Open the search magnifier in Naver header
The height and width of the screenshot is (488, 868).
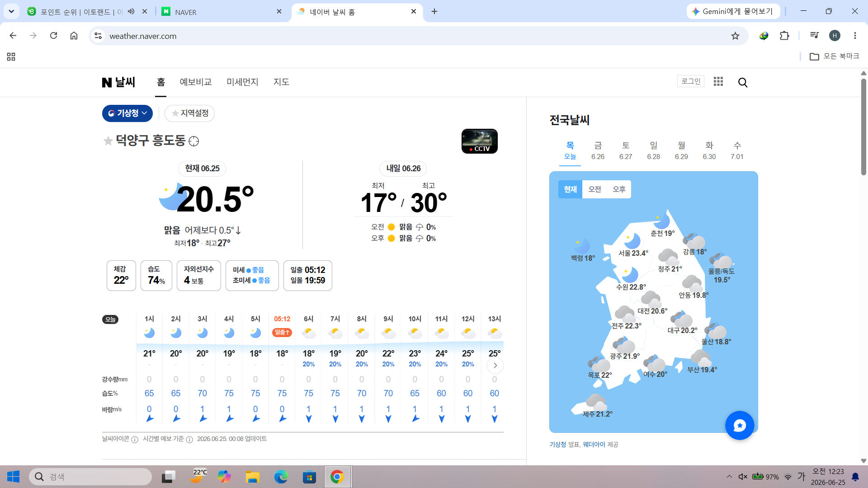pyautogui.click(x=743, y=82)
